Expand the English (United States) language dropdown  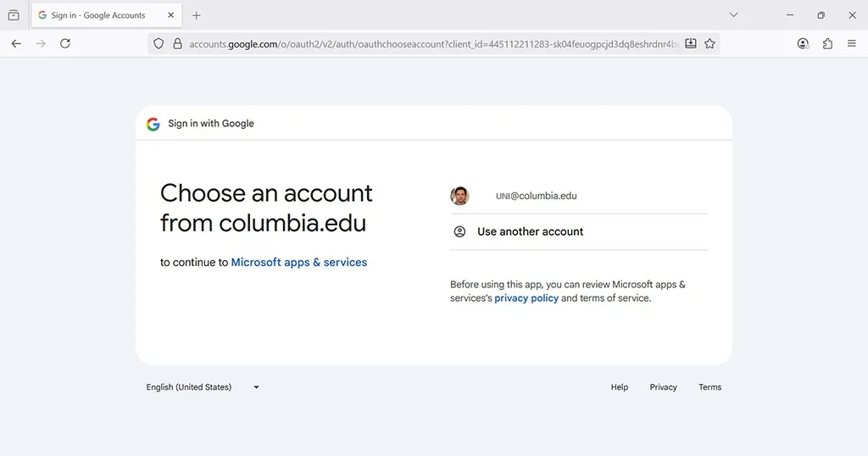pos(203,387)
